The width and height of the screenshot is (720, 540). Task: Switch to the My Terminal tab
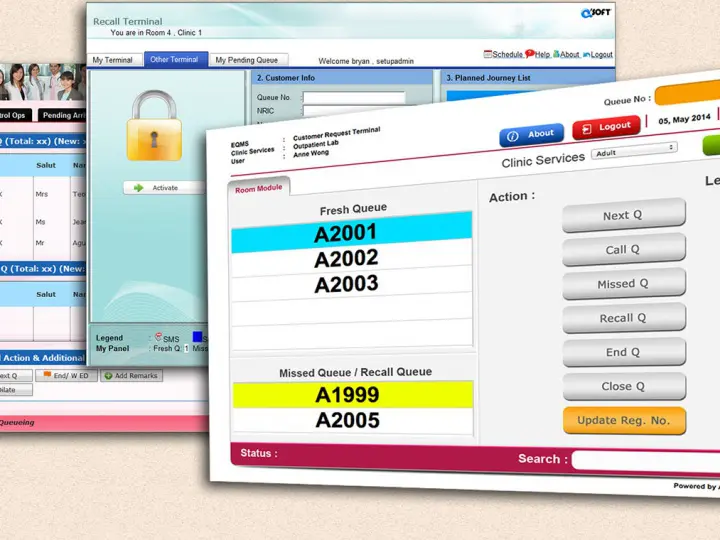point(112,60)
